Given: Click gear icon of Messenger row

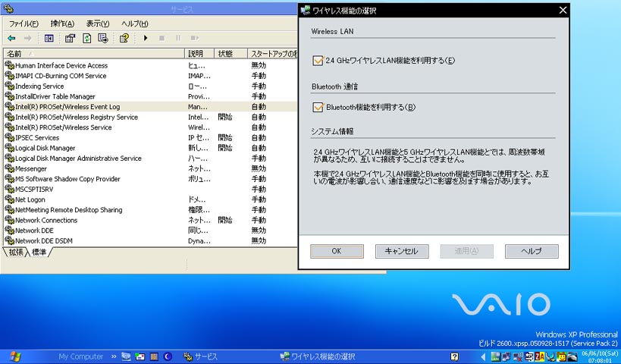Looking at the screenshot, I should point(10,168).
